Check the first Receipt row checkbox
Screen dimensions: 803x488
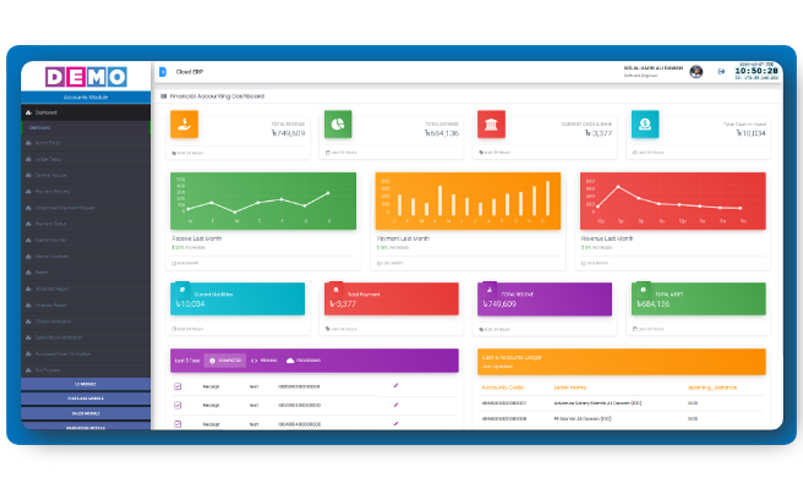(178, 386)
